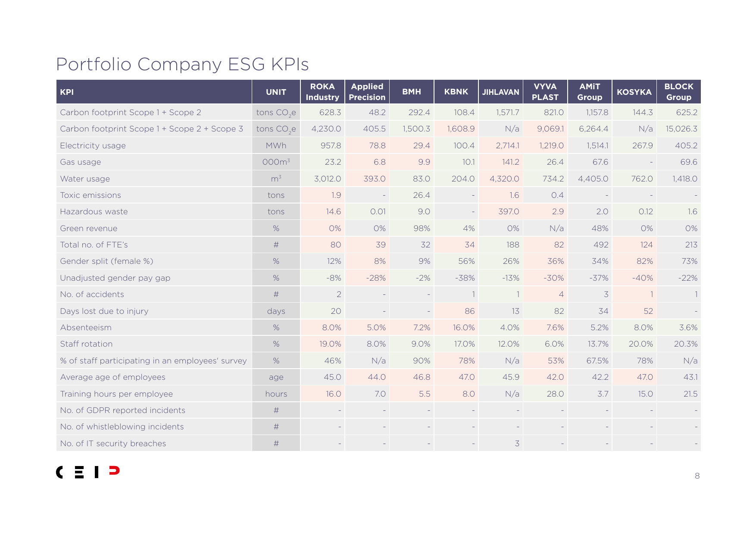The height and width of the screenshot is (535, 756).
Task: Click the 'VYVA PLAST' column header
Action: tap(545, 92)
